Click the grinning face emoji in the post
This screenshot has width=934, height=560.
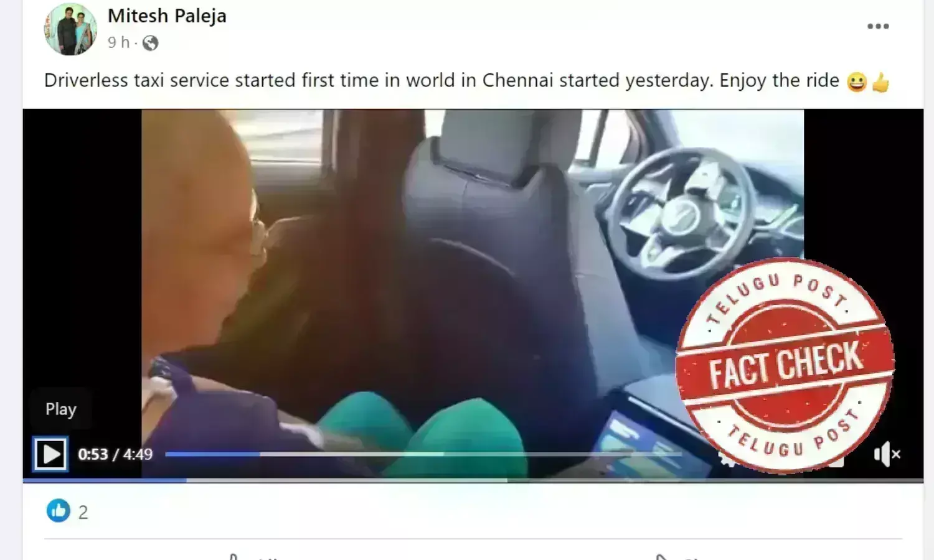[857, 82]
